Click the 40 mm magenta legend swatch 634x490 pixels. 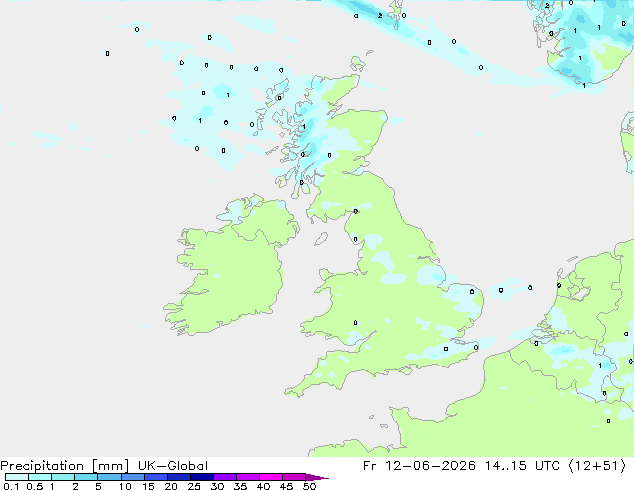pos(271,477)
